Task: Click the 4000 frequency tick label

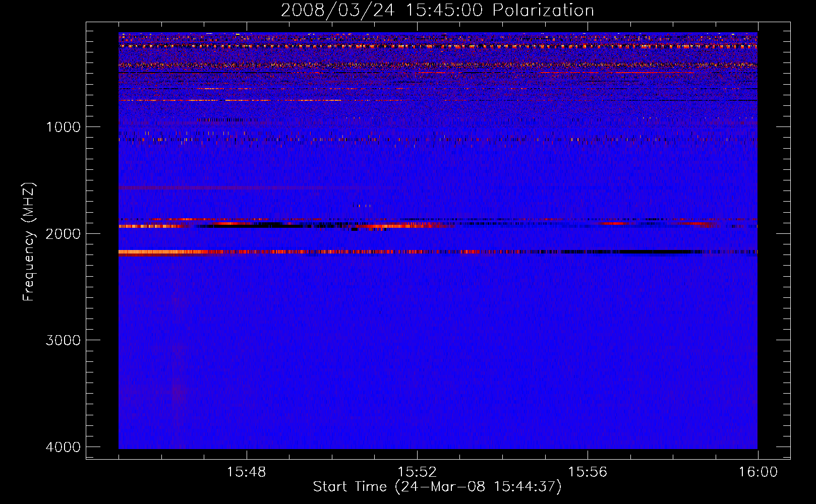Action: pos(63,447)
